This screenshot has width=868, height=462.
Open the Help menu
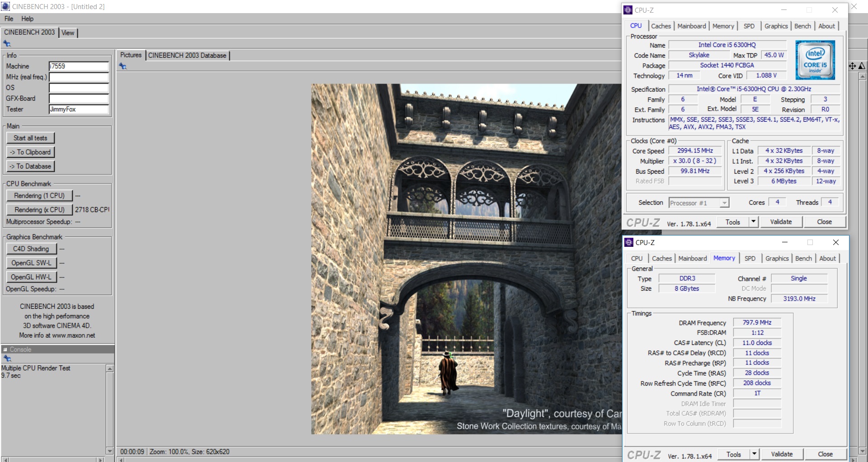[27, 19]
